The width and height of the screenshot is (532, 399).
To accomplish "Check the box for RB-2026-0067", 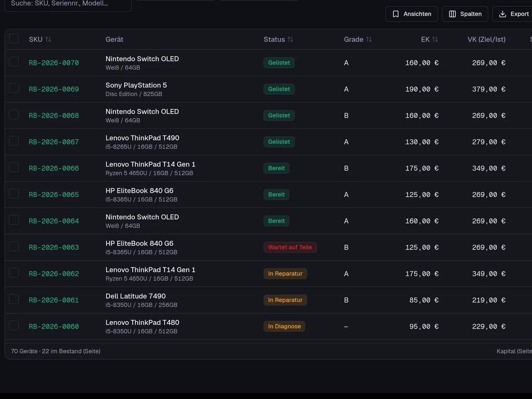I will (x=14, y=141).
